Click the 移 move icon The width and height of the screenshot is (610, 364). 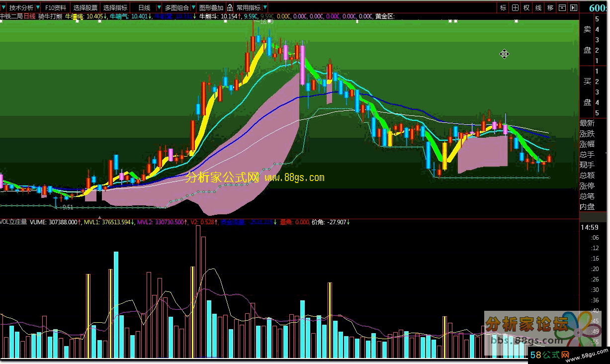[550, 7]
